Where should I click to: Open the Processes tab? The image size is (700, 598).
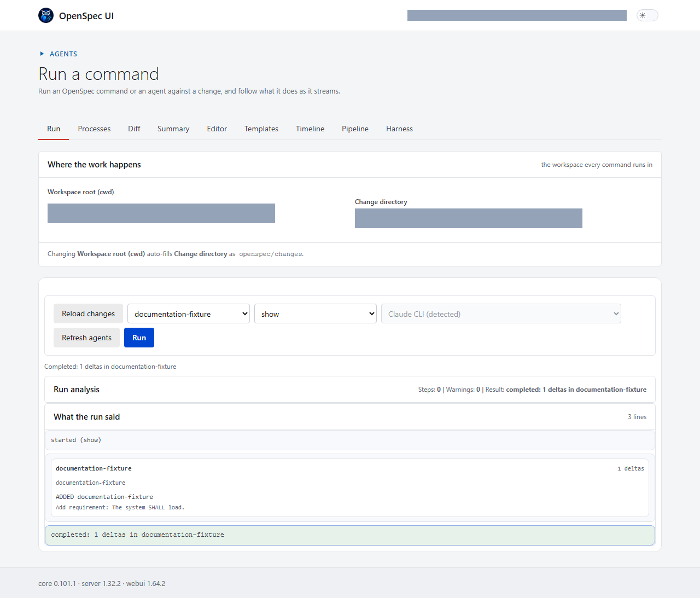click(94, 129)
